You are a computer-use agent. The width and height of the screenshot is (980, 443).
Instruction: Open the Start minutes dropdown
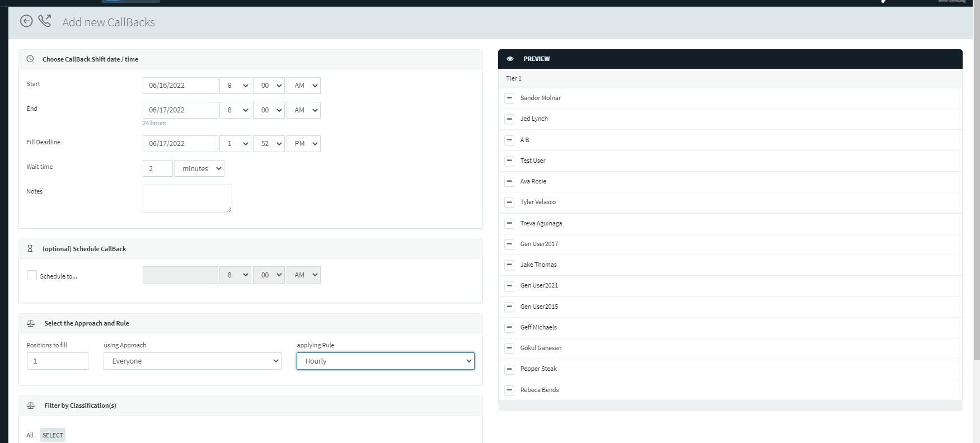[x=269, y=86]
